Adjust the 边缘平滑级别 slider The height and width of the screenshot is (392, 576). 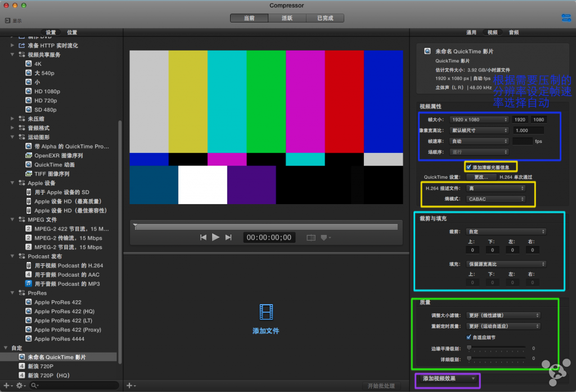click(469, 348)
